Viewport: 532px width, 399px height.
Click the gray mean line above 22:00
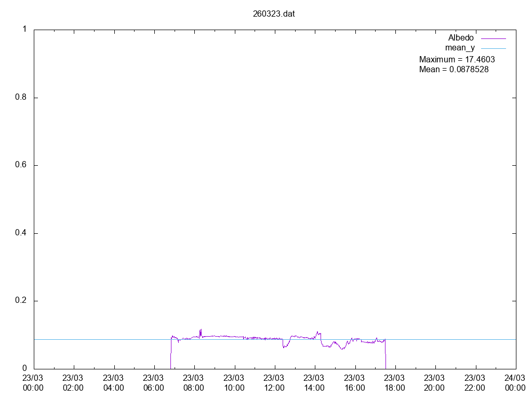coord(475,339)
